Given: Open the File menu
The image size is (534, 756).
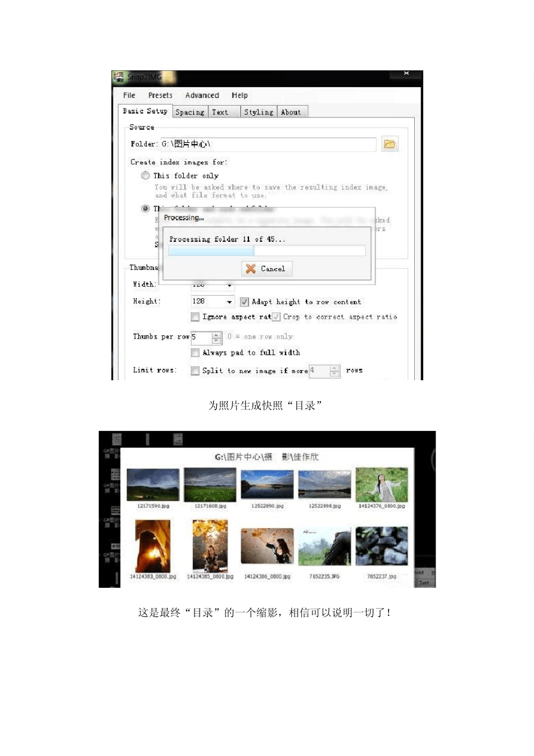Looking at the screenshot, I should pos(129,96).
